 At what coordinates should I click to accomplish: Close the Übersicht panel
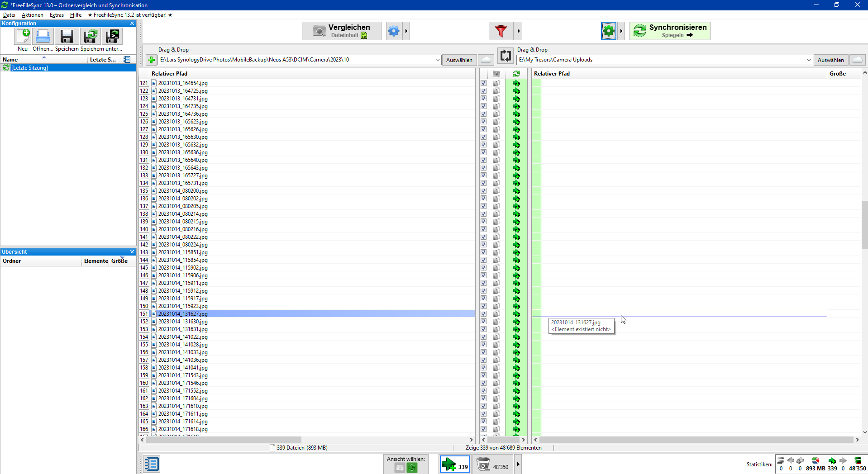pyautogui.click(x=132, y=252)
